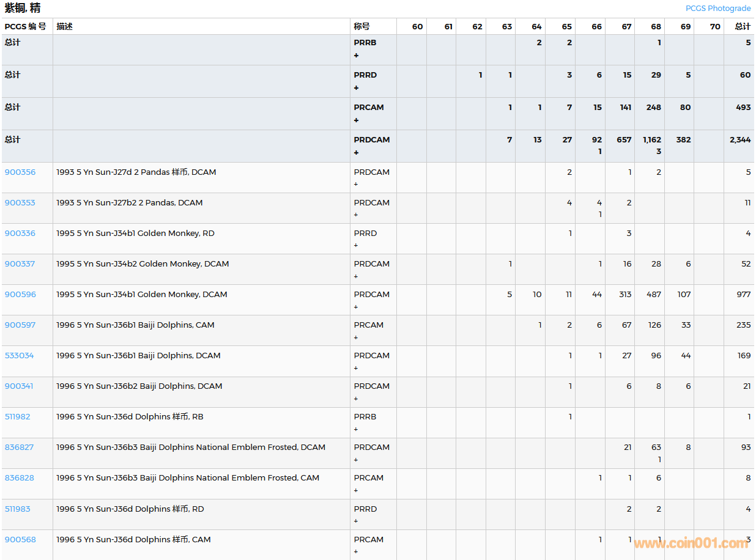Viewport: 756px width, 560px height.
Task: Open Dolphins RD entry 511983
Action: click(x=18, y=509)
